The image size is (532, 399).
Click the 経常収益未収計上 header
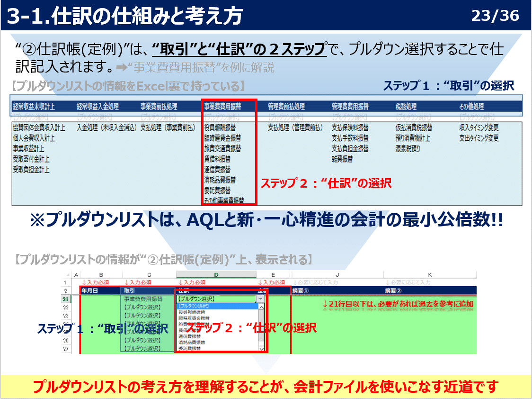pos(34,106)
